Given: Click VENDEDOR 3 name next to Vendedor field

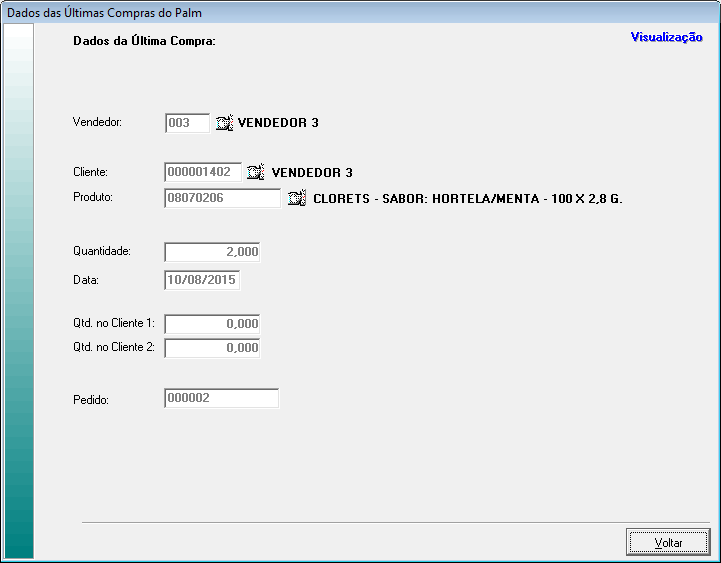Looking at the screenshot, I should 278,123.
